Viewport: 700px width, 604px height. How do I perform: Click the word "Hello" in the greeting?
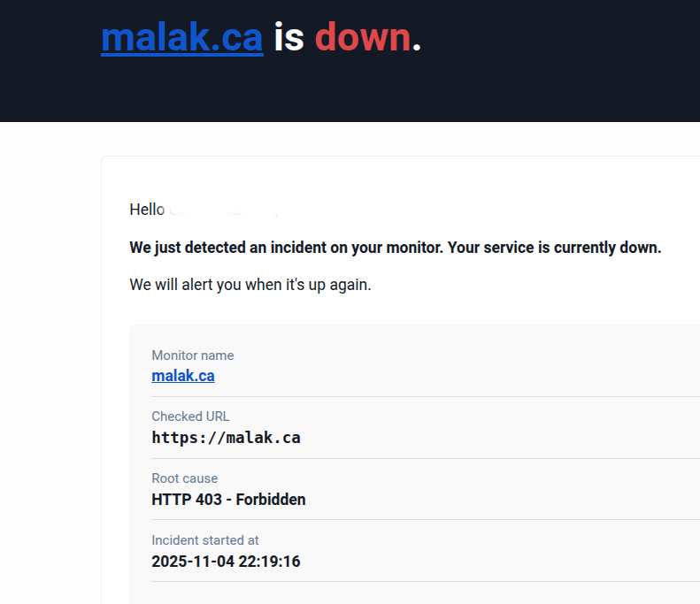147,210
